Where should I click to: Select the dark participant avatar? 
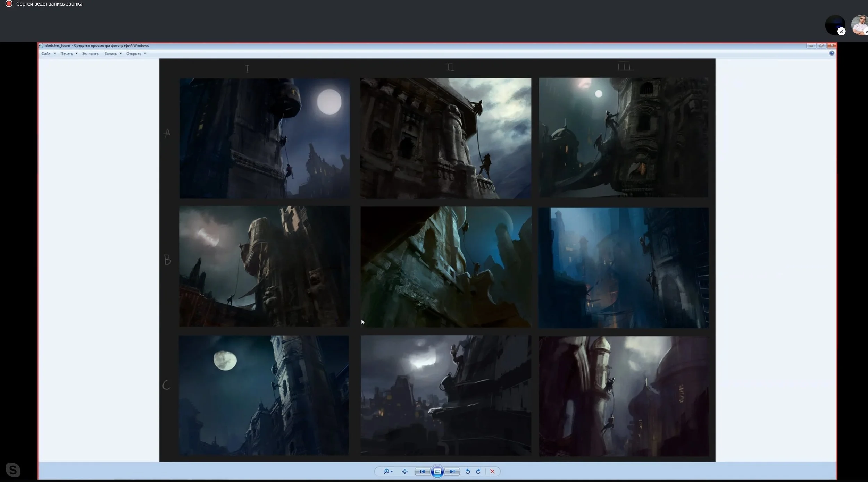(835, 25)
